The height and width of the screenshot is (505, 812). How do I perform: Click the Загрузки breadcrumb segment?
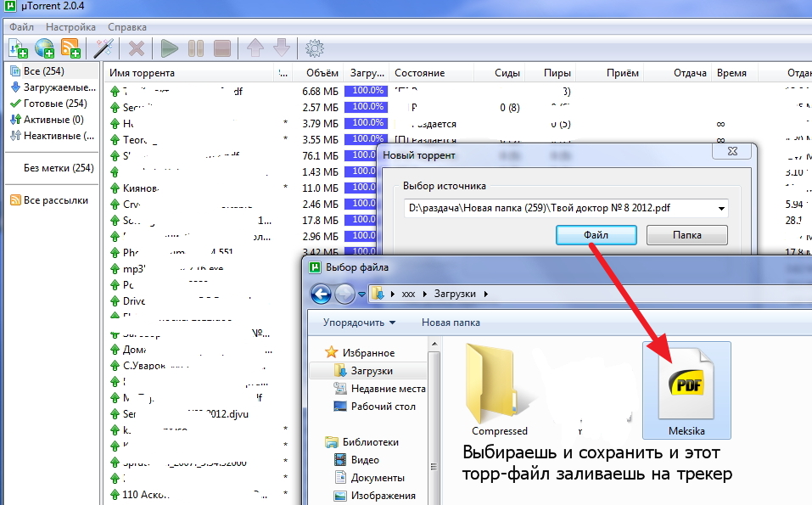coord(455,294)
